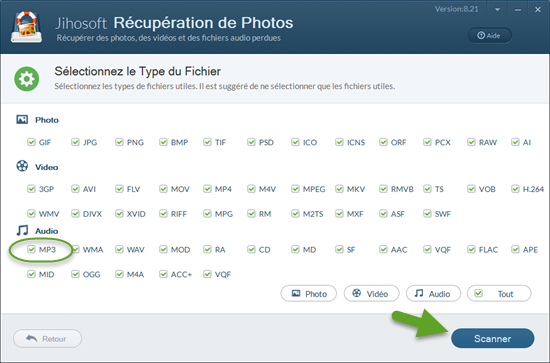Select only videos with the Vidéo filter button

pos(371,294)
